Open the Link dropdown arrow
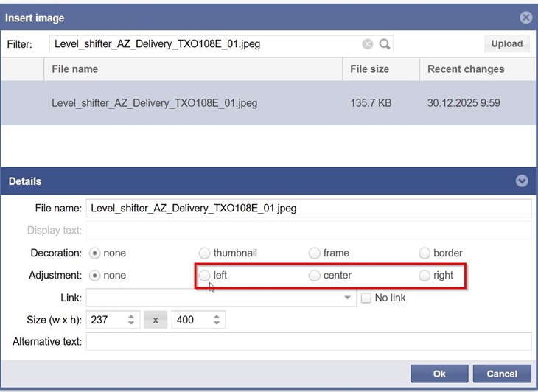 [x=348, y=298]
